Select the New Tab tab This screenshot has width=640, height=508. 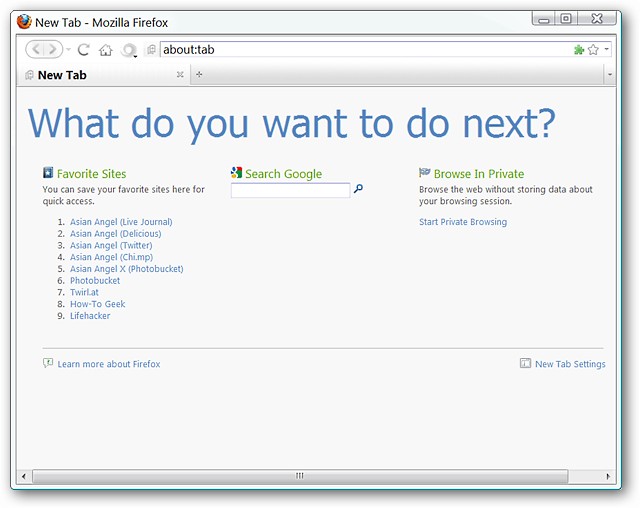coord(103,75)
